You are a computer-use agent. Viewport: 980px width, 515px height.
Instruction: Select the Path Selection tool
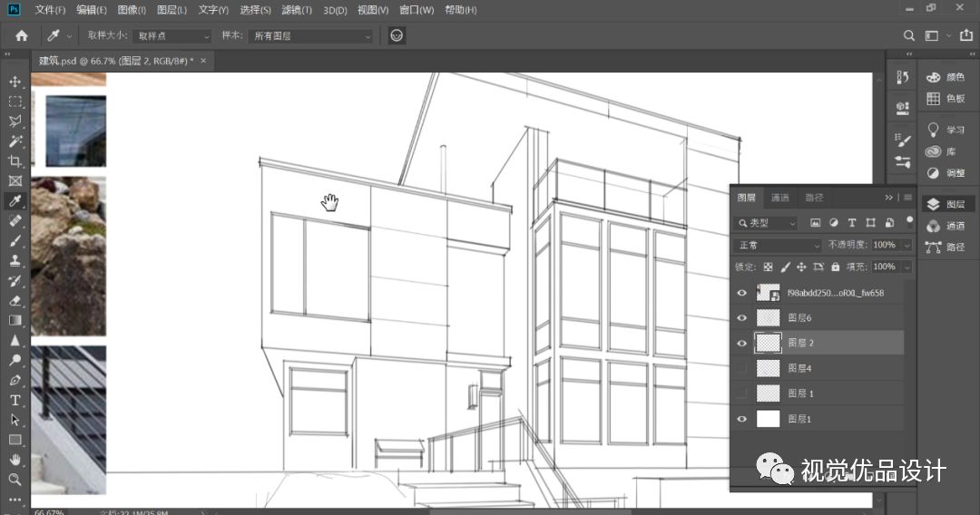15,420
